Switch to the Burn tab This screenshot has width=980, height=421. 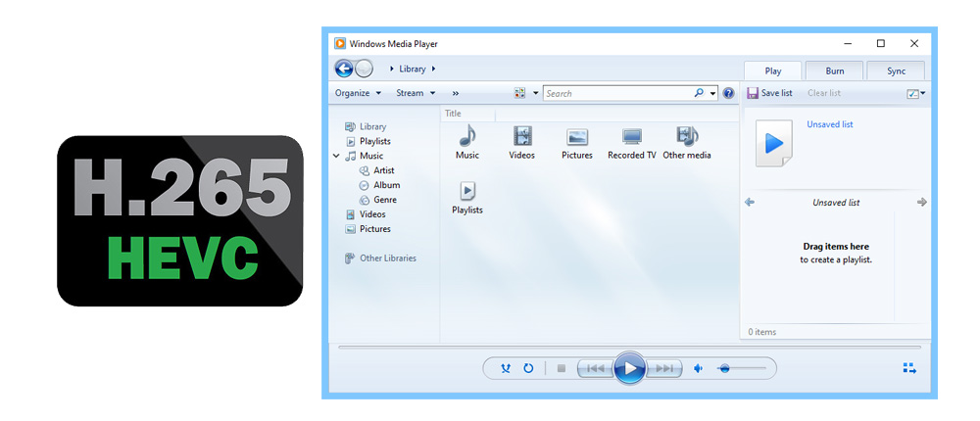click(x=834, y=70)
